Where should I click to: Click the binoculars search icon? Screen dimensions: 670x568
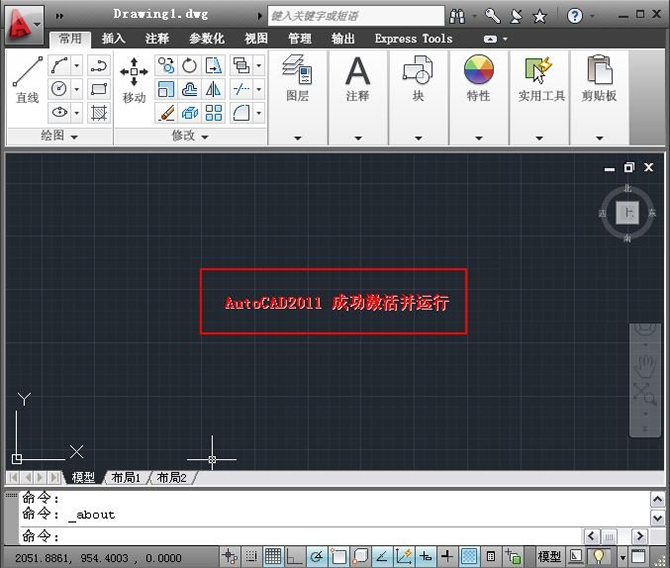457,16
